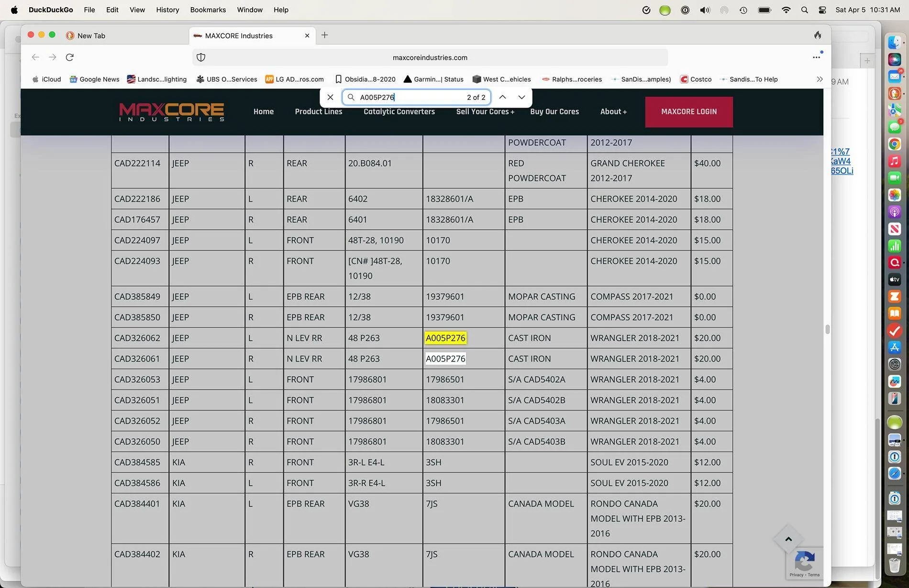Select the CAD384585 KIA part number

137,462
